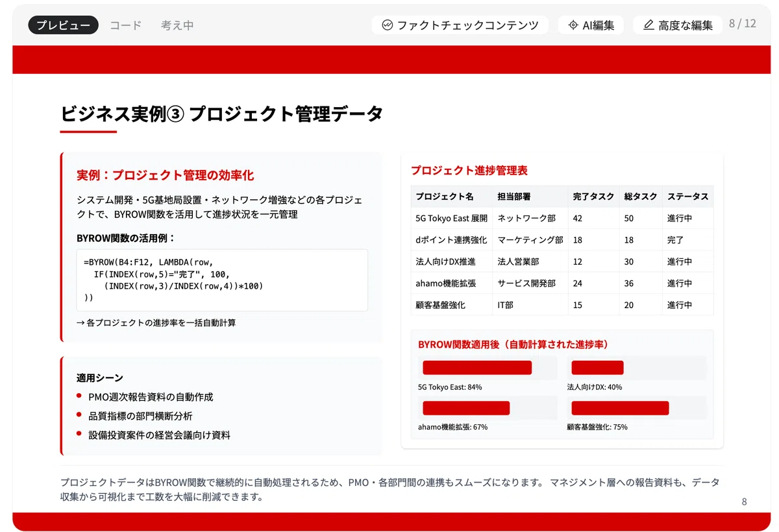The width and height of the screenshot is (779, 532).
Task: Select the 考え中 tab
Action: (177, 25)
